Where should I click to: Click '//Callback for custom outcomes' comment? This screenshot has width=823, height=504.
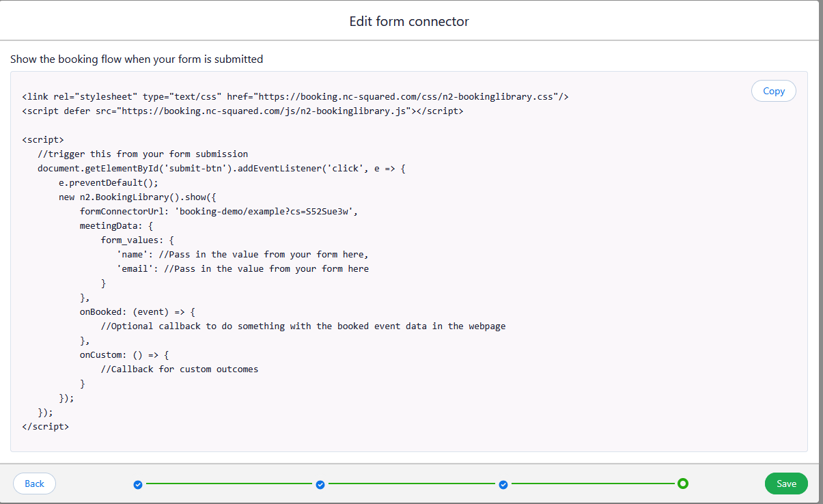click(180, 369)
